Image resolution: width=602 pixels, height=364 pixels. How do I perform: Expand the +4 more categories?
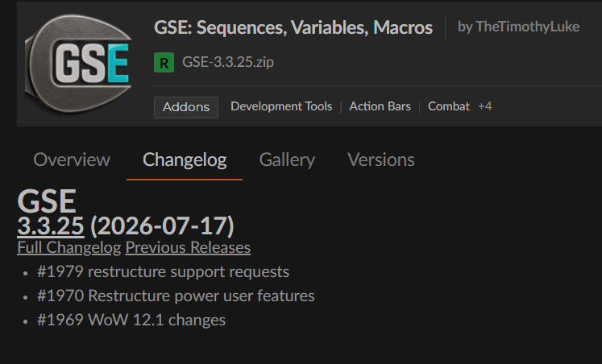click(485, 106)
